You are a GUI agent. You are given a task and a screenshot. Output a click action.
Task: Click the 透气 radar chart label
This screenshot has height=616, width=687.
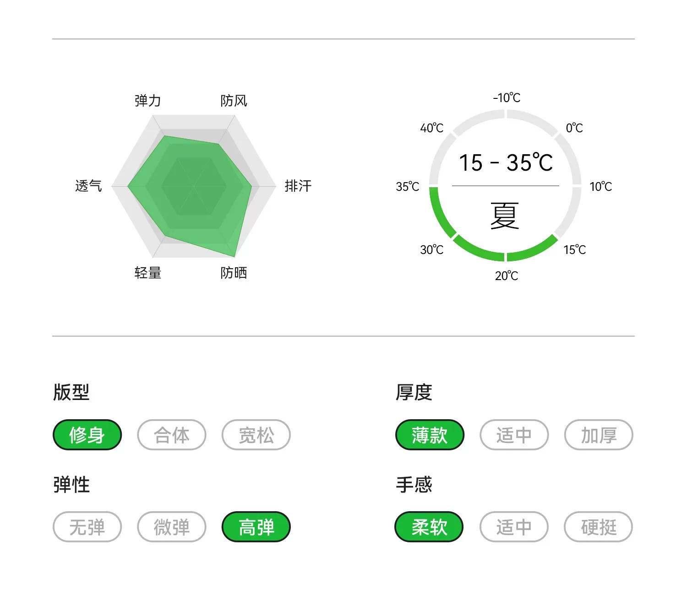(88, 186)
